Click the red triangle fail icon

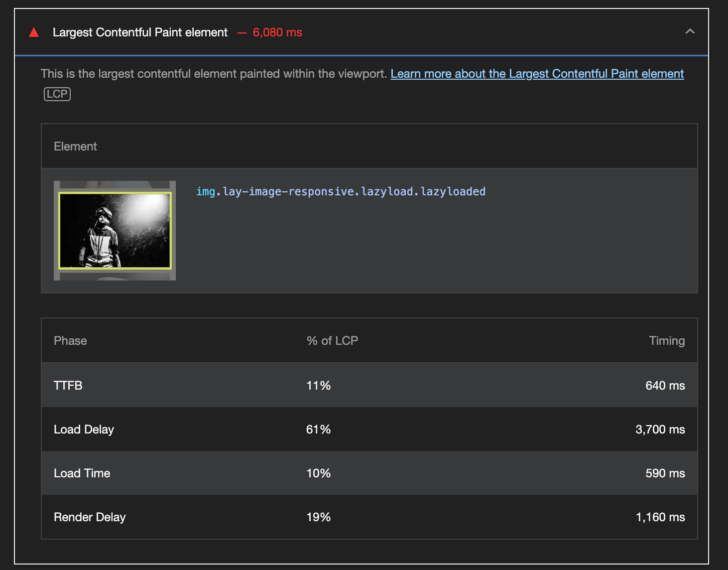(34, 33)
